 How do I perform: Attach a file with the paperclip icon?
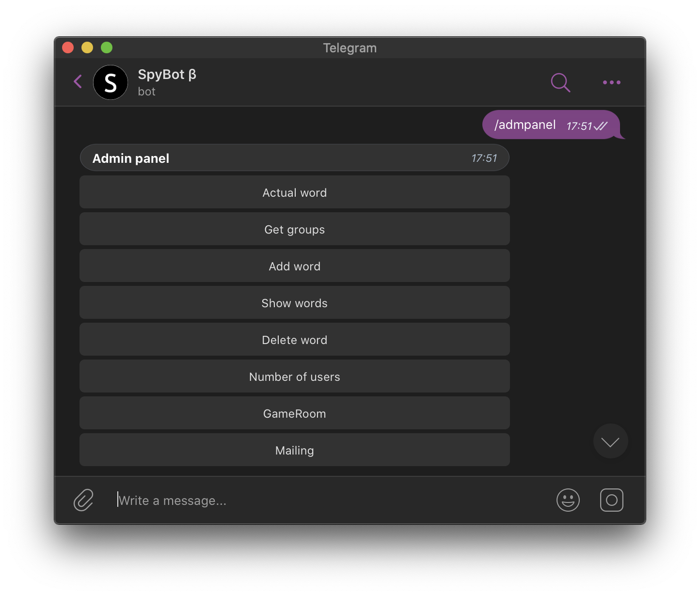coord(83,500)
